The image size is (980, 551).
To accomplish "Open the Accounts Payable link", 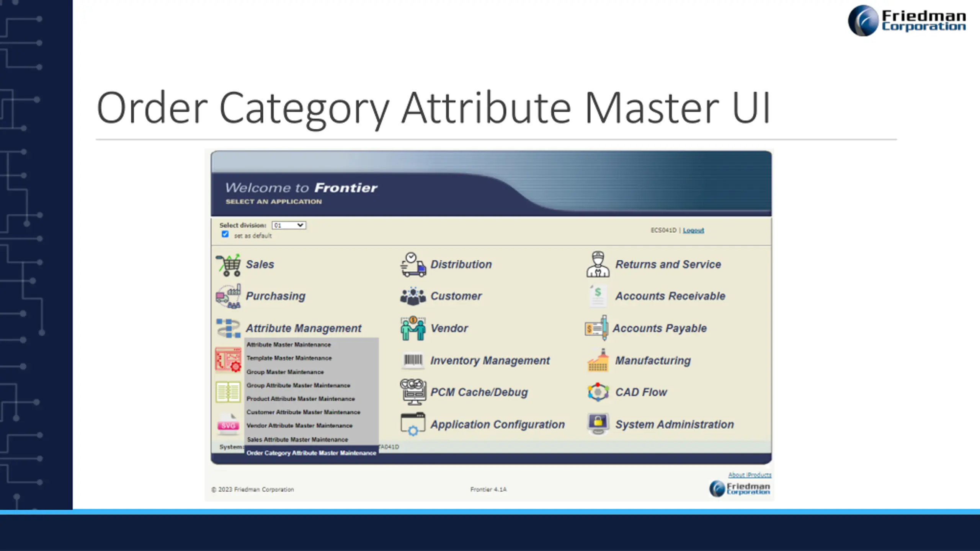I will coord(660,328).
